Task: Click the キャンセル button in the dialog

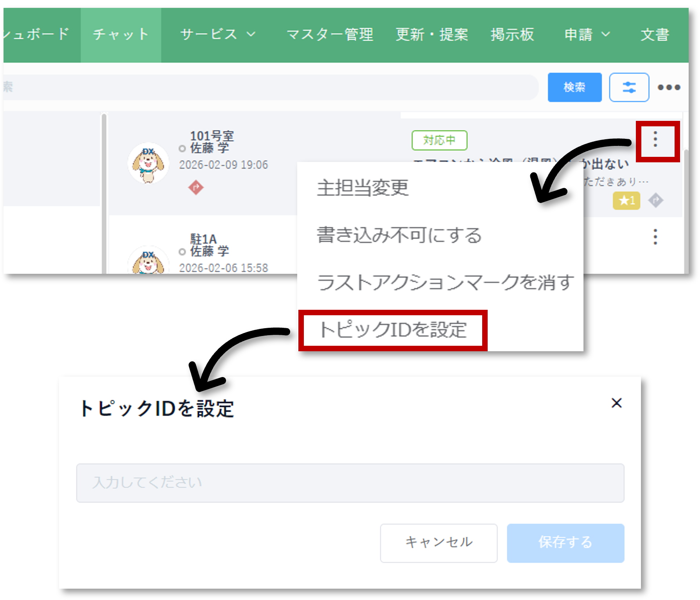Action: [x=438, y=543]
